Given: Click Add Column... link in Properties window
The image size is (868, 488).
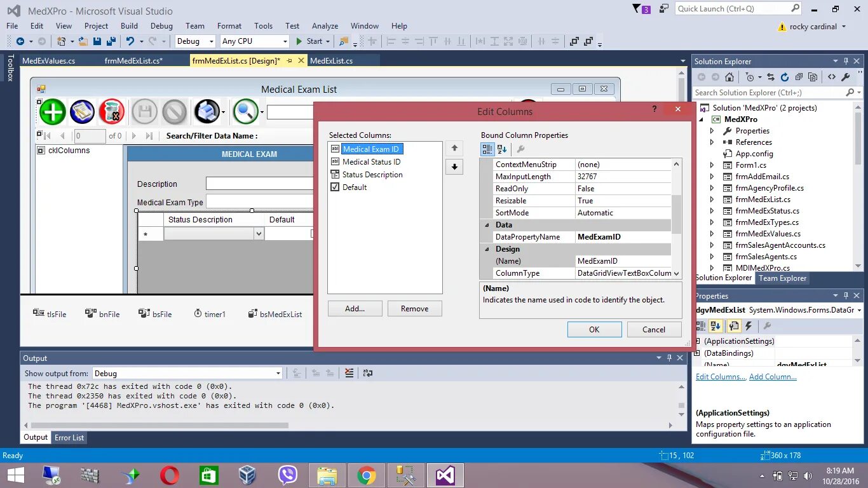Looking at the screenshot, I should point(773,377).
